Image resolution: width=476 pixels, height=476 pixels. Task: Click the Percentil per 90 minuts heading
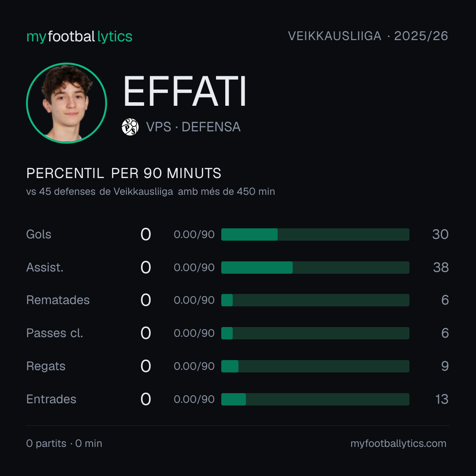pyautogui.click(x=123, y=173)
